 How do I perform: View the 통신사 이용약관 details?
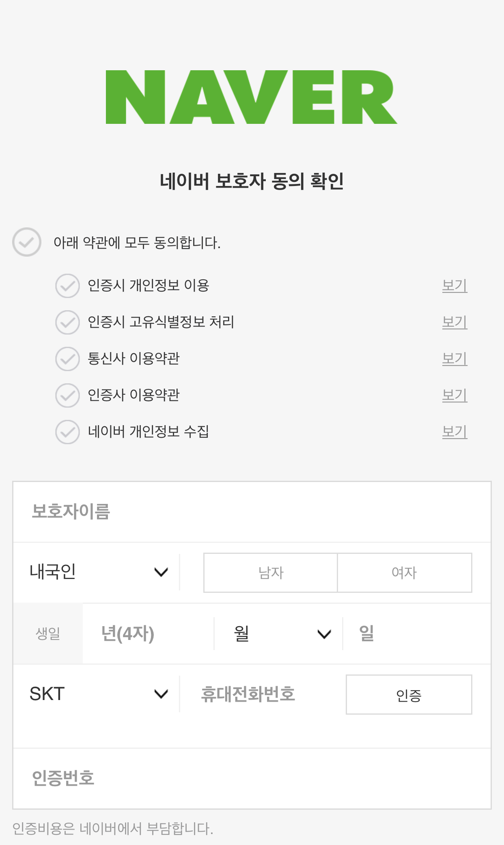click(x=454, y=359)
